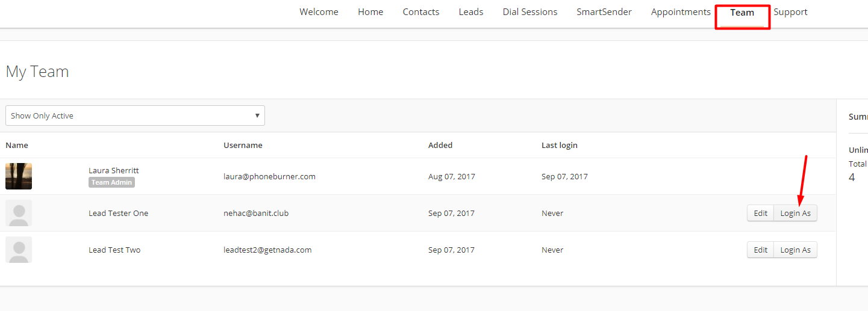
Task: Go to the Welcome menu item
Action: [x=319, y=12]
